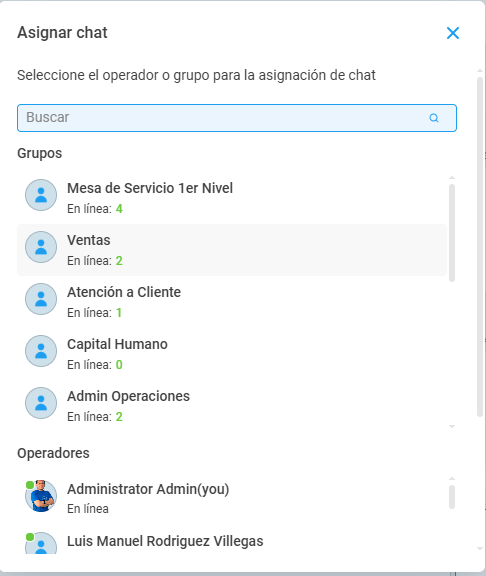
Task: Click the Ventas group avatar icon
Action: click(41, 247)
